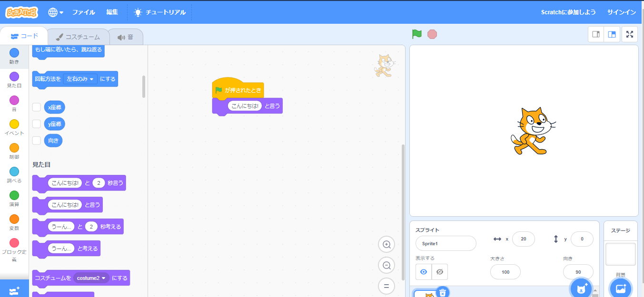Select the ブロック定義 category
The height and width of the screenshot is (297, 644).
click(x=14, y=250)
